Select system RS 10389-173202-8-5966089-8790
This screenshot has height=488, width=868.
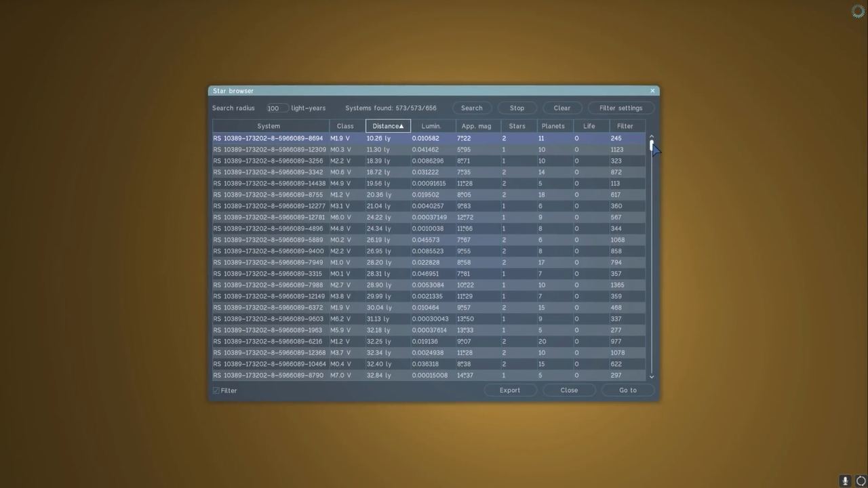[x=429, y=375]
